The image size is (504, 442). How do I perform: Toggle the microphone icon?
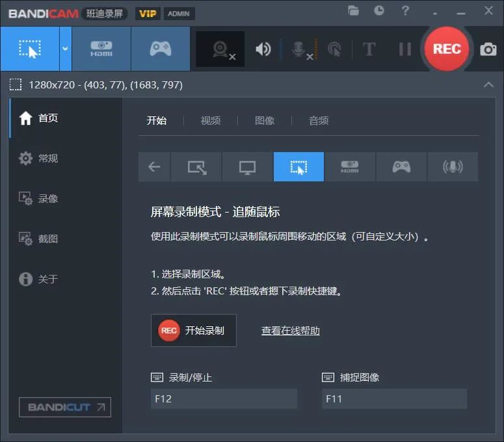[x=300, y=49]
